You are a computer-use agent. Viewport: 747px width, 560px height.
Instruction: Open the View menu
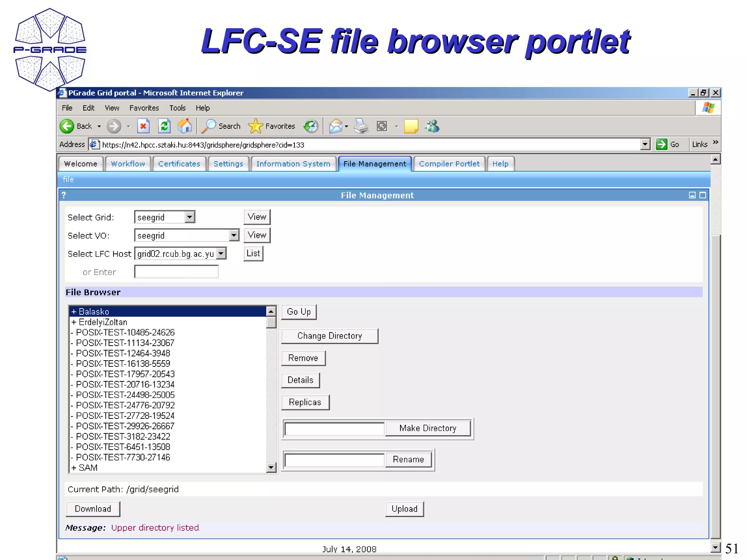(x=112, y=108)
